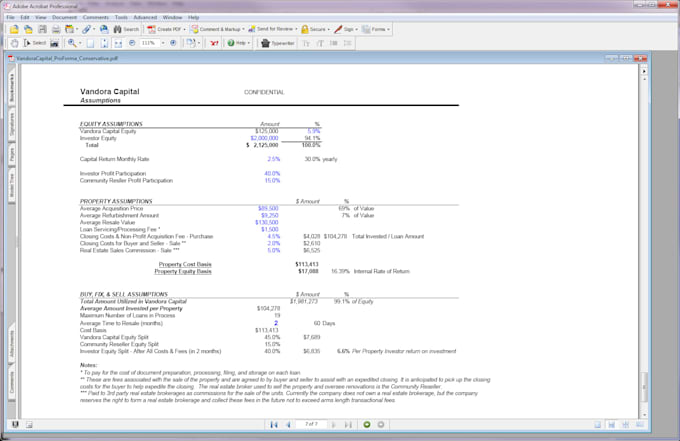
Task: Click the Search button
Action: 126,30
